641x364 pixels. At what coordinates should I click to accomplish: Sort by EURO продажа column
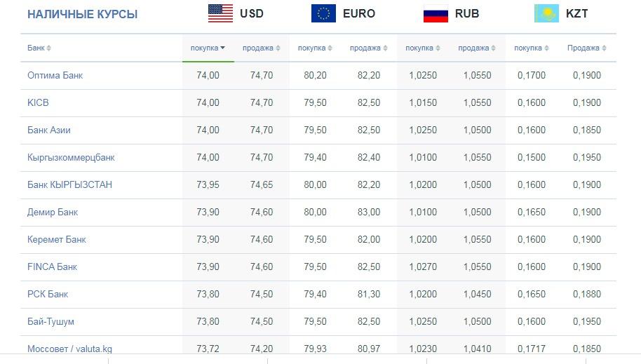click(x=368, y=48)
